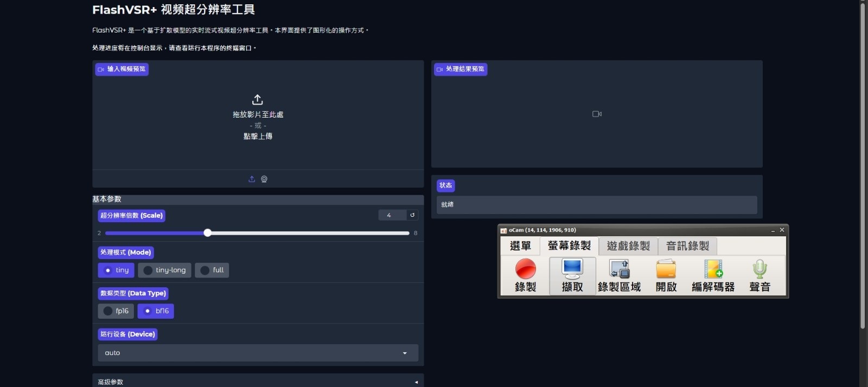Click the 擷取 screen capture icon

tap(572, 269)
